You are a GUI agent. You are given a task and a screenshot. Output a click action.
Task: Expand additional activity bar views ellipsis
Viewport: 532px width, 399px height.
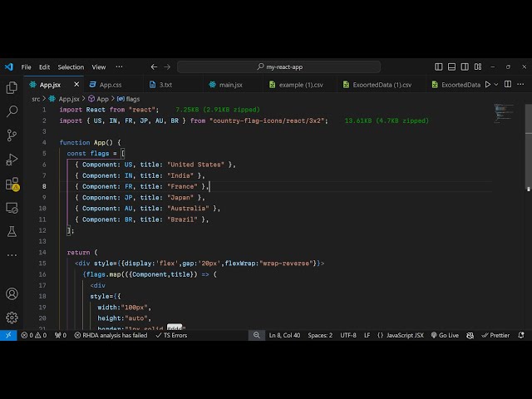[x=12, y=255]
